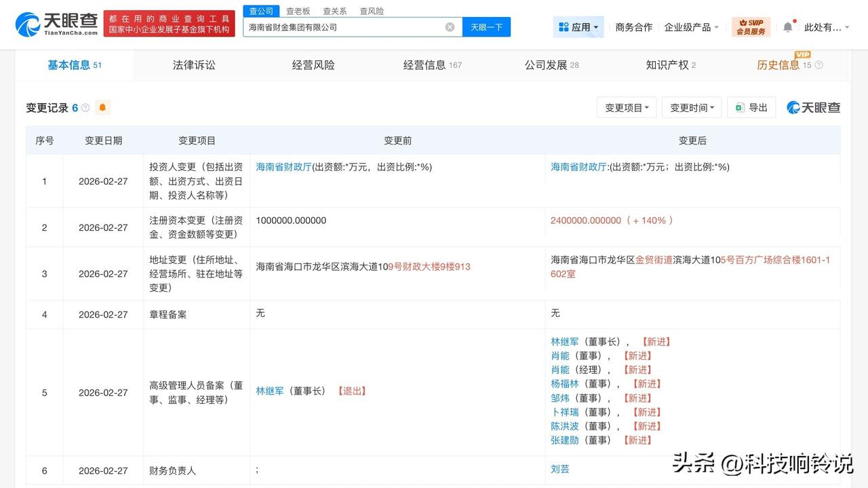Click the 变更后 column header
Screen dimensions: 868x488
pos(692,140)
